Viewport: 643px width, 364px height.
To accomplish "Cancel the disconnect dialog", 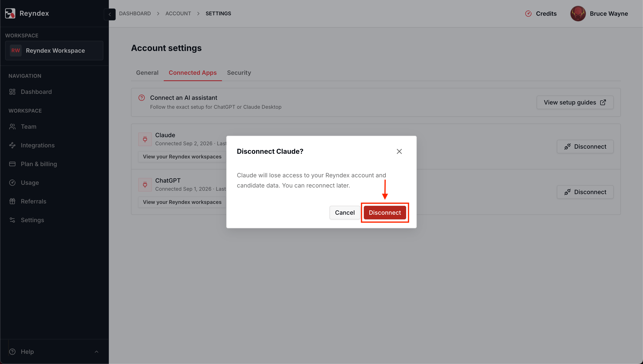I will [345, 213].
